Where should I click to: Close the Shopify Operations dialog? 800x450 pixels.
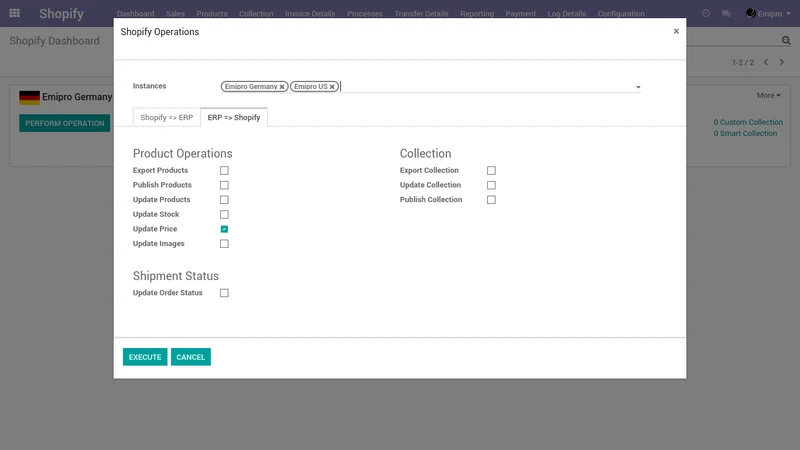pyautogui.click(x=676, y=31)
